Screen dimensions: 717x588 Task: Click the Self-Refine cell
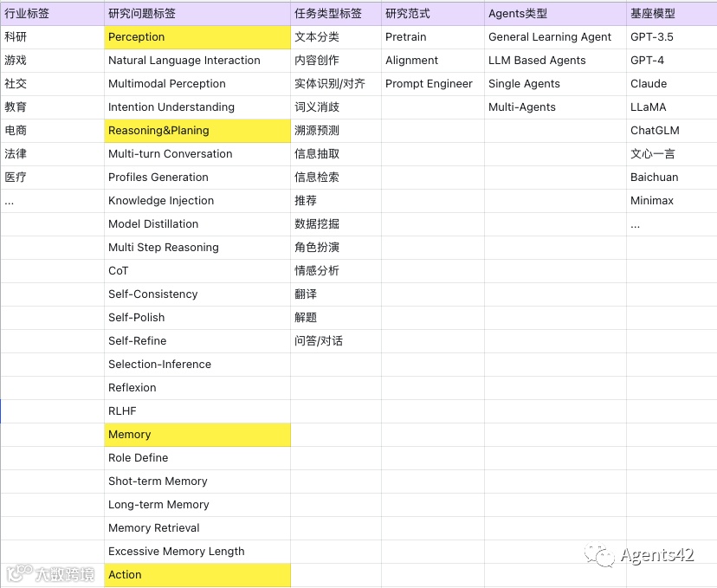(197, 341)
